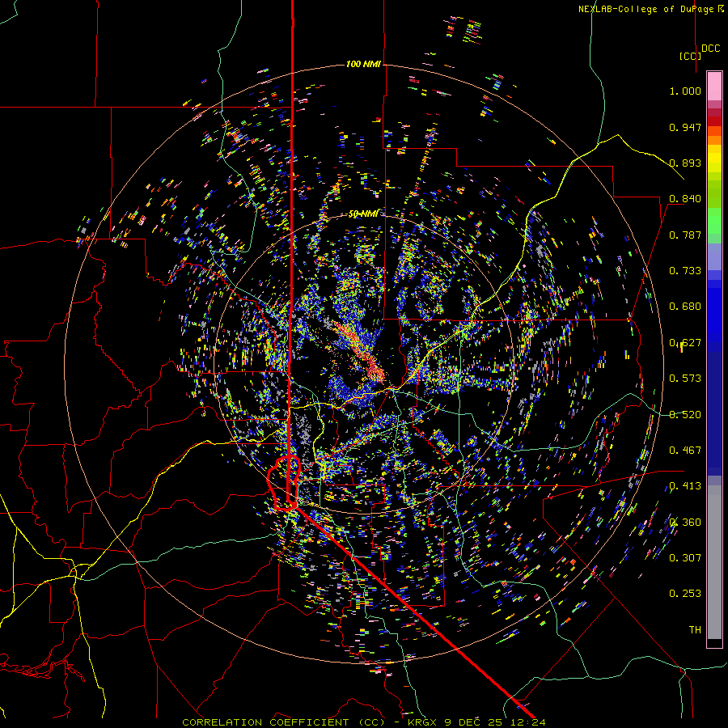This screenshot has width=728, height=728.
Task: Click the 0.893 legend value
Action: (x=685, y=163)
